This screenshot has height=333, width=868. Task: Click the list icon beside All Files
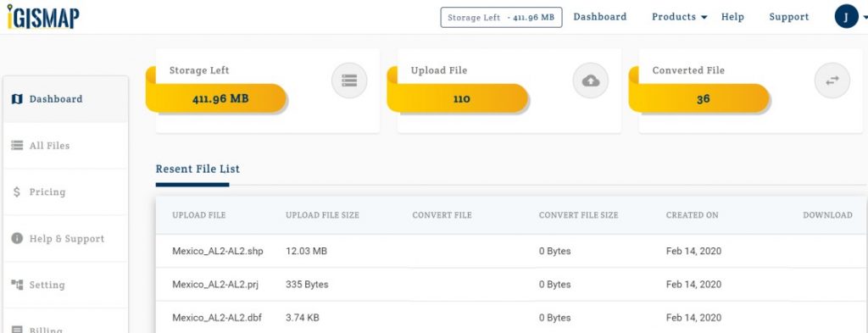click(x=17, y=146)
